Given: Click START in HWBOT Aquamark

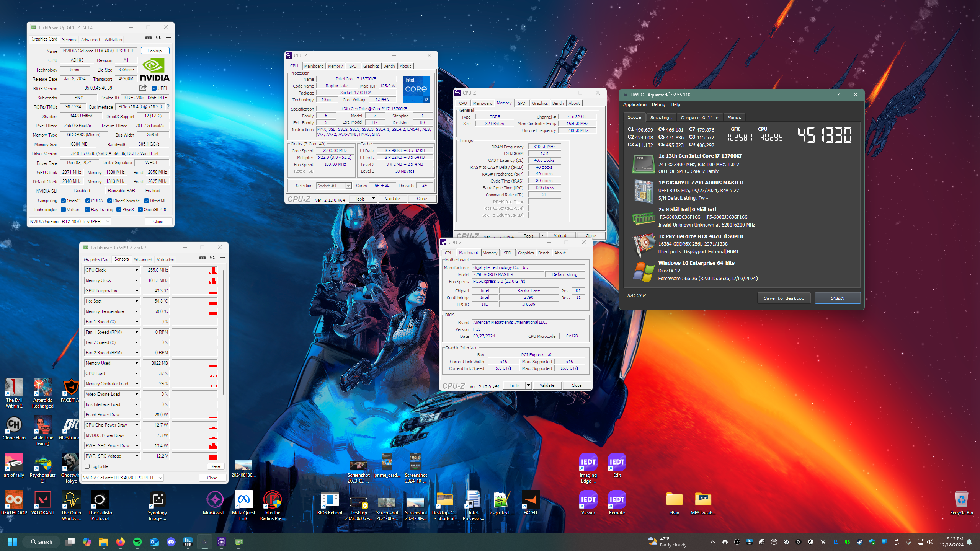Looking at the screenshot, I should click(837, 298).
